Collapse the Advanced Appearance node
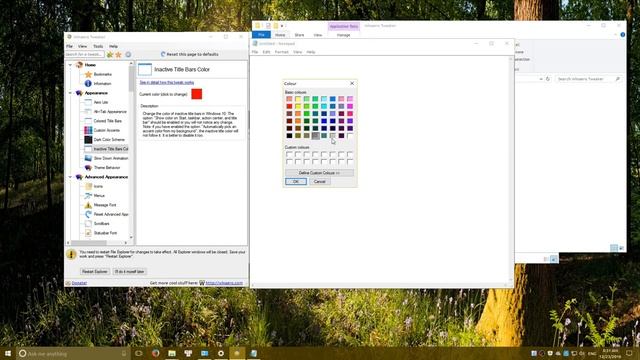 [70, 177]
